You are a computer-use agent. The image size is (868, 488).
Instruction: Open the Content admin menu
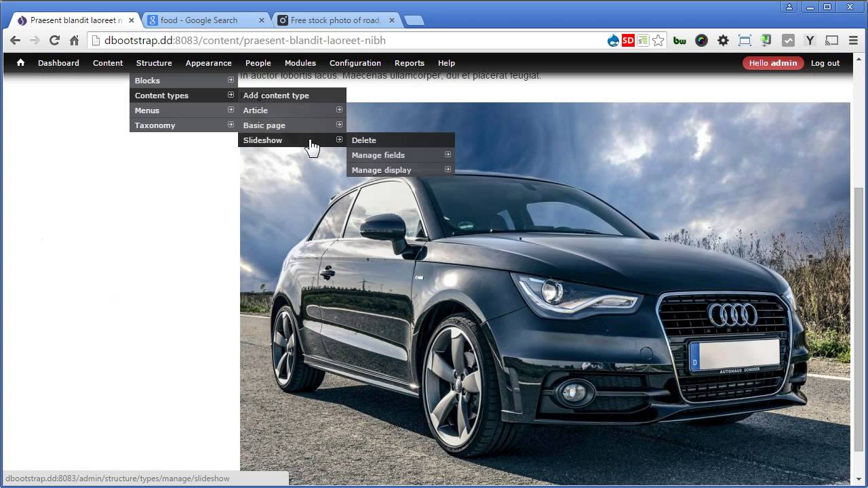click(x=108, y=63)
